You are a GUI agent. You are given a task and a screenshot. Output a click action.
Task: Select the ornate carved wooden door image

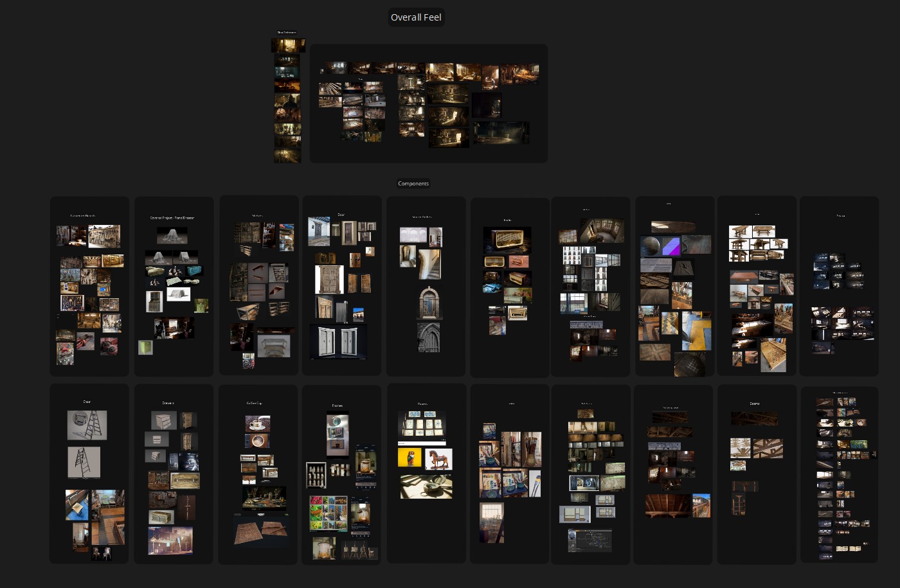click(x=330, y=280)
